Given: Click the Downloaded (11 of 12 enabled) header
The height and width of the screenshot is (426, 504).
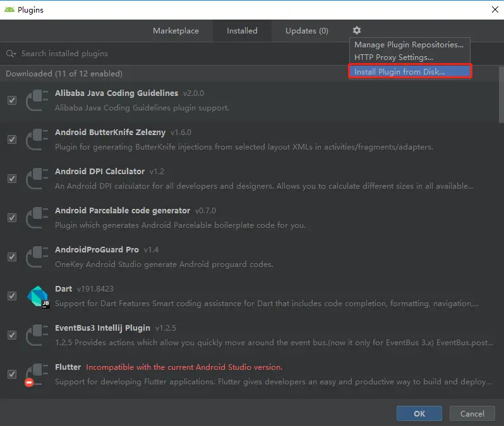Looking at the screenshot, I should click(64, 74).
